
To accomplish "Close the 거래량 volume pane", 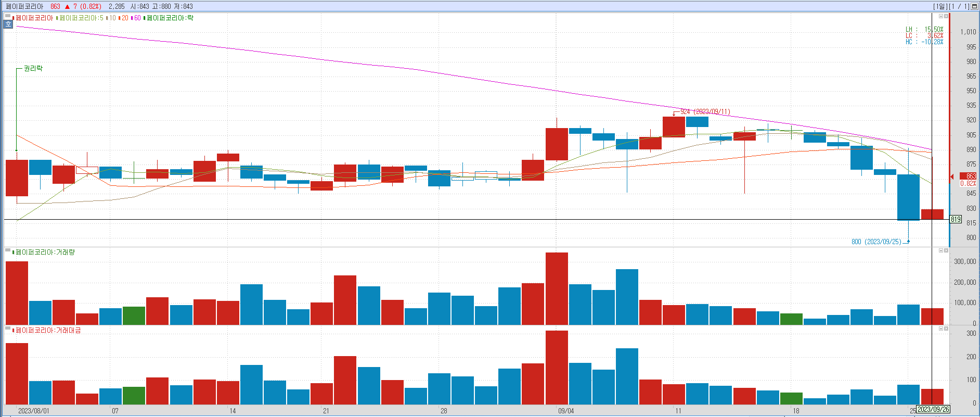I will 946,250.
